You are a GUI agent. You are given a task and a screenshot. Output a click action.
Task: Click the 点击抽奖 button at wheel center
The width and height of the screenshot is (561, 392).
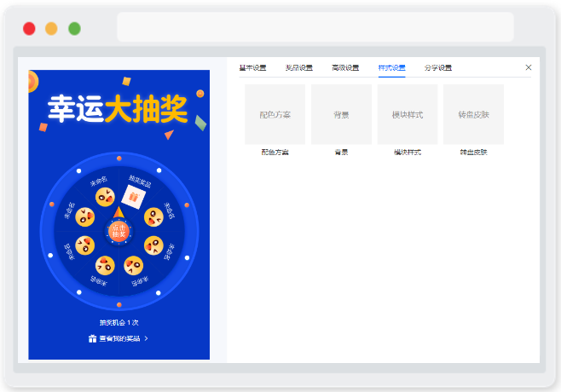(x=119, y=232)
